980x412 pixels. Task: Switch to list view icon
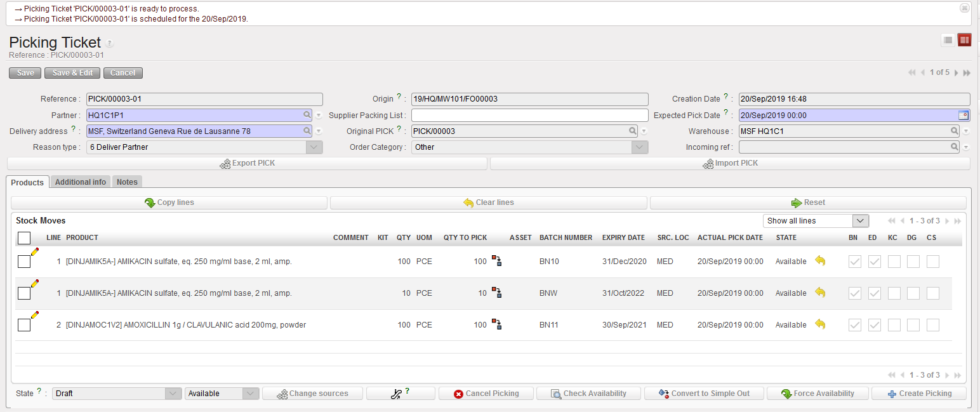pyautogui.click(x=948, y=40)
